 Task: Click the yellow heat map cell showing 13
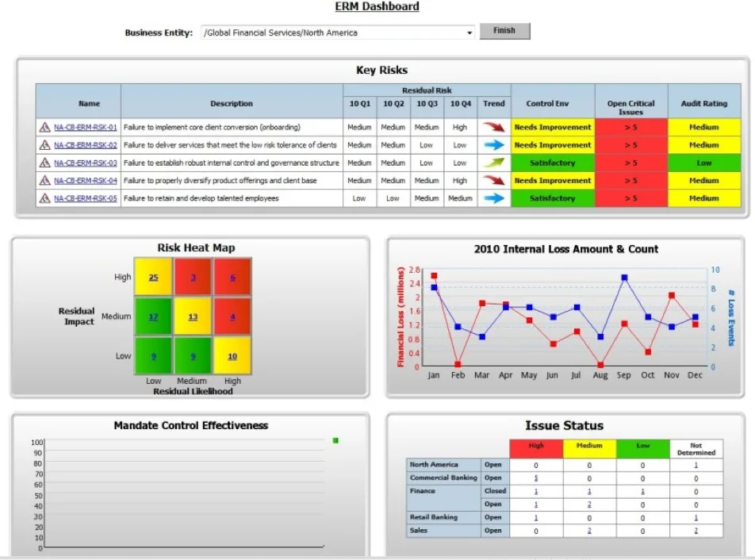pyautogui.click(x=193, y=316)
